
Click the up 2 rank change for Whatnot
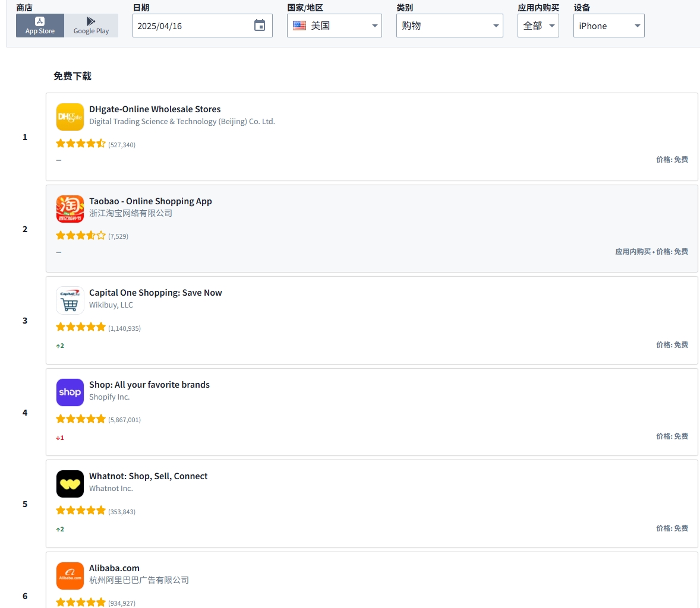[60, 529]
